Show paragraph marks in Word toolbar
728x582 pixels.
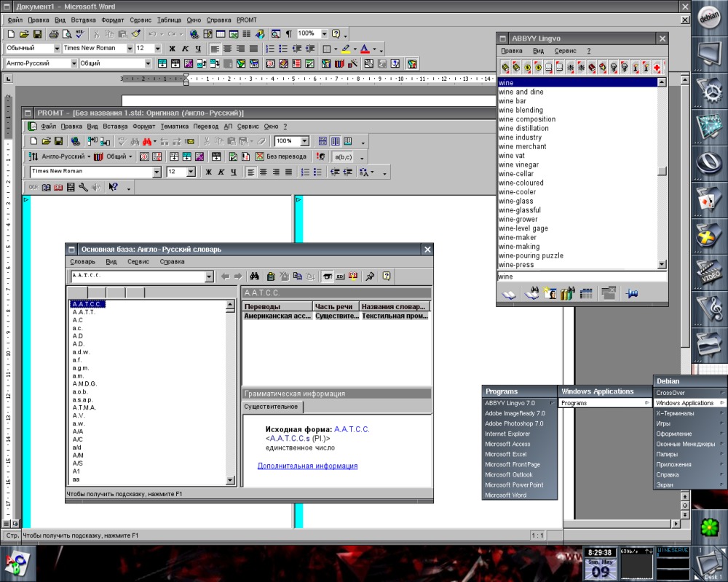[289, 34]
